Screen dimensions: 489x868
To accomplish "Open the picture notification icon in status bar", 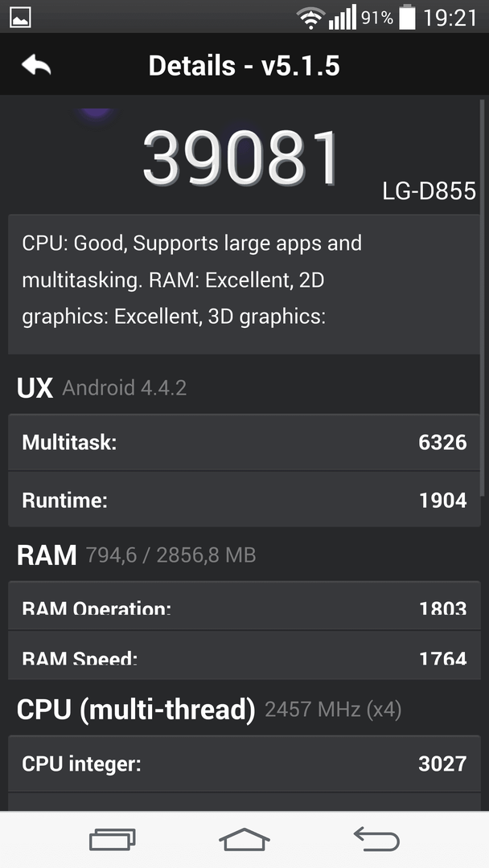I will [20, 17].
